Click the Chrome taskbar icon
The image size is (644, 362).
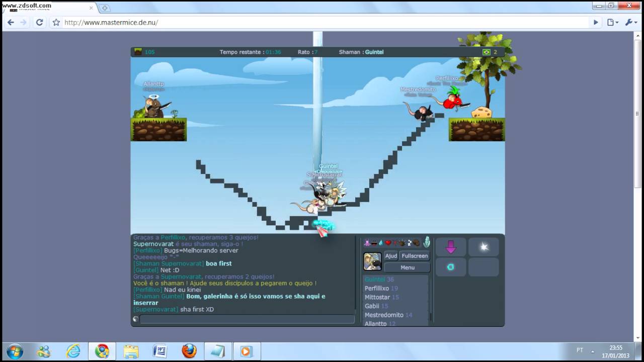click(x=102, y=351)
